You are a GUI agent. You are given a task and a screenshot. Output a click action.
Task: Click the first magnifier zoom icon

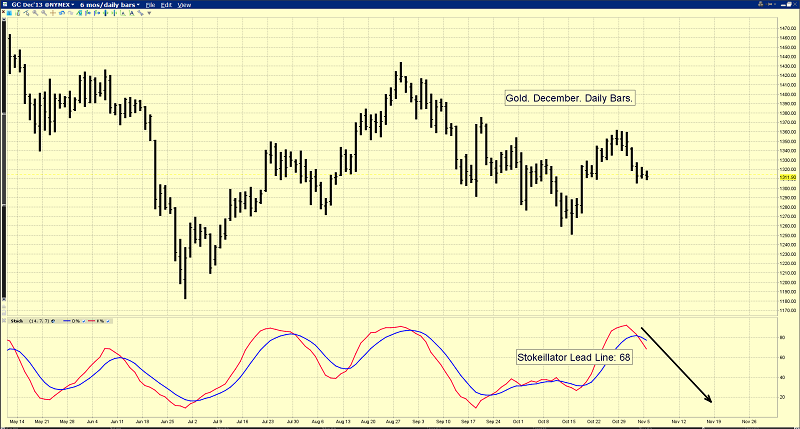coord(35,13)
